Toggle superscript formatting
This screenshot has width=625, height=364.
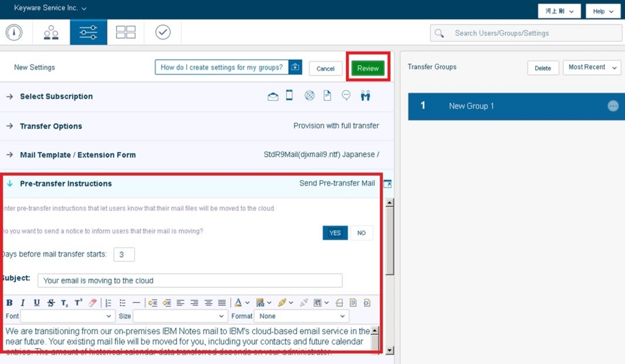pyautogui.click(x=79, y=302)
